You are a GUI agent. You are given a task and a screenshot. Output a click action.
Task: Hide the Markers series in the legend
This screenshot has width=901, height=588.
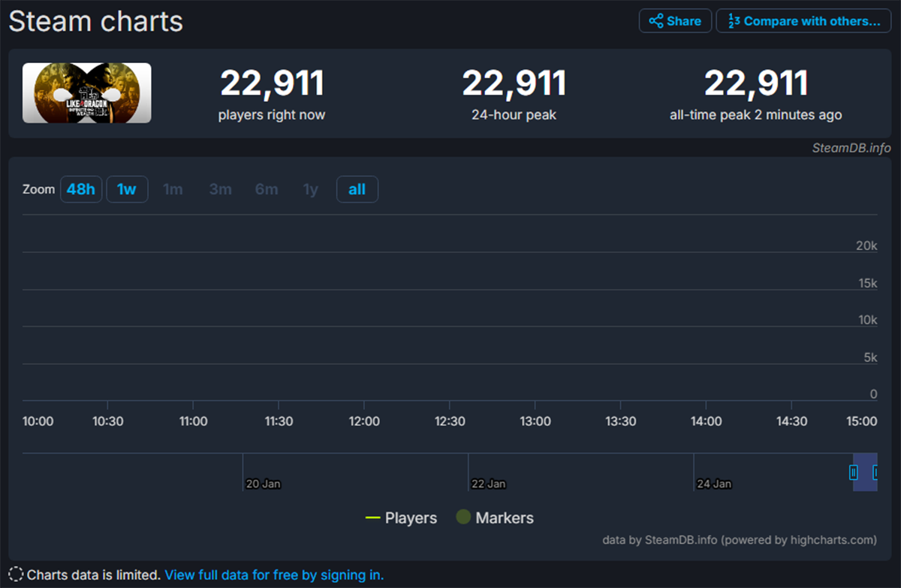[x=495, y=518]
